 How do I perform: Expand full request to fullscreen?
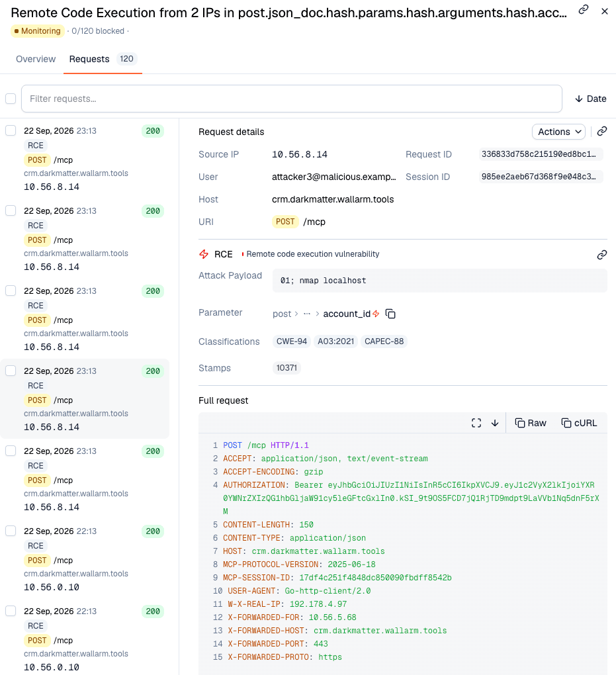[476, 423]
